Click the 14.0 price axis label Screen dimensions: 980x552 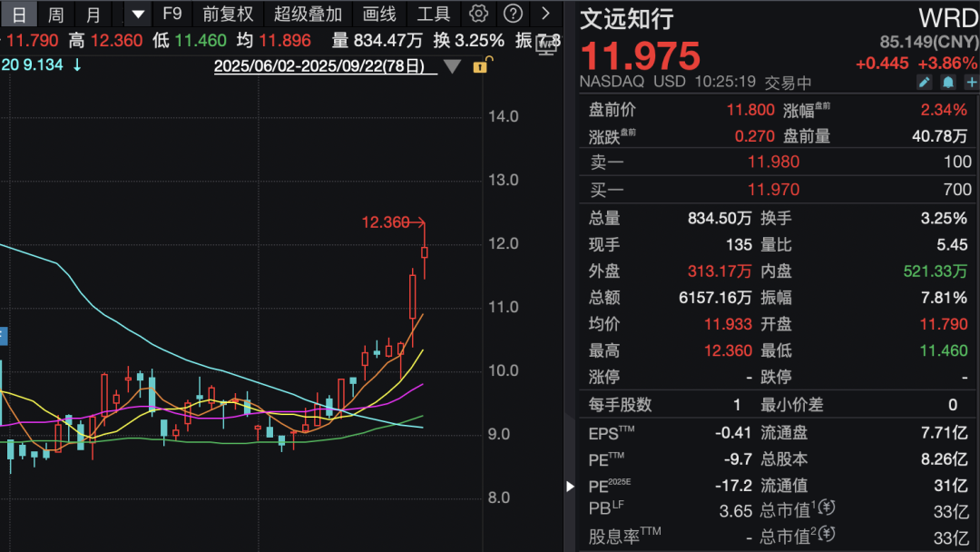[x=503, y=116]
